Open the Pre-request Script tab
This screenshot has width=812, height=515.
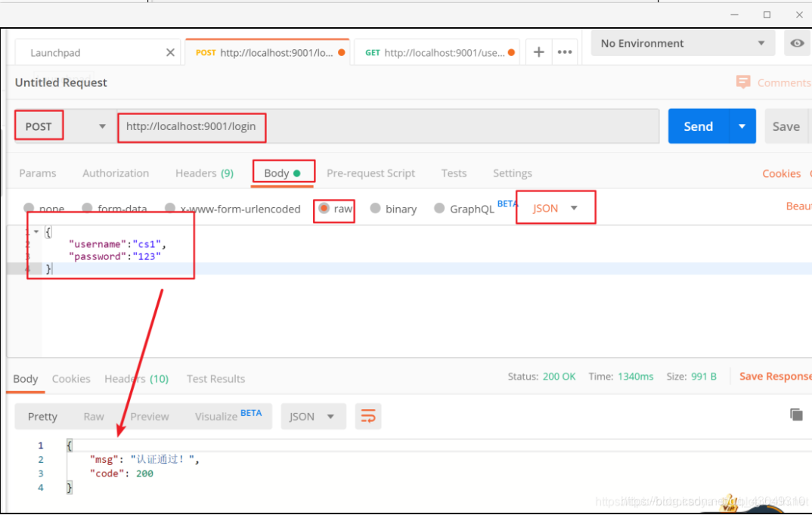click(370, 173)
